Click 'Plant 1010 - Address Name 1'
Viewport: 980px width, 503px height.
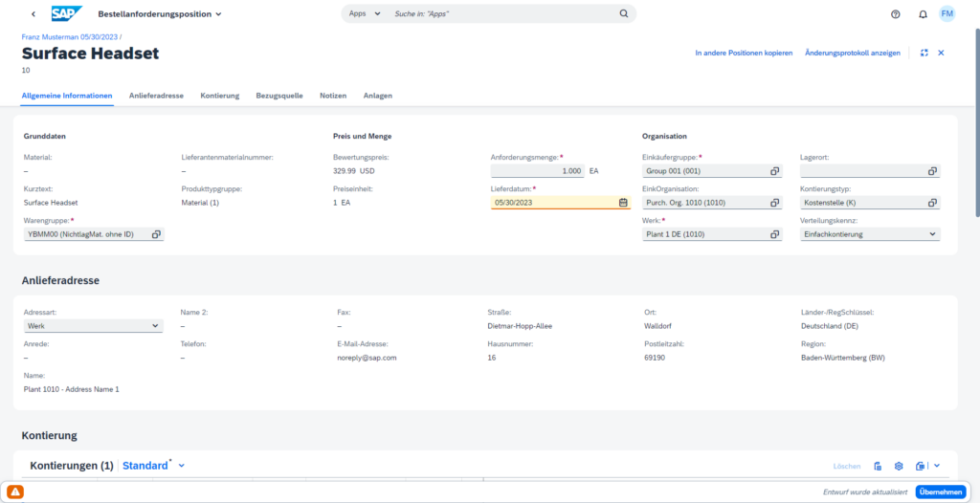click(x=71, y=389)
